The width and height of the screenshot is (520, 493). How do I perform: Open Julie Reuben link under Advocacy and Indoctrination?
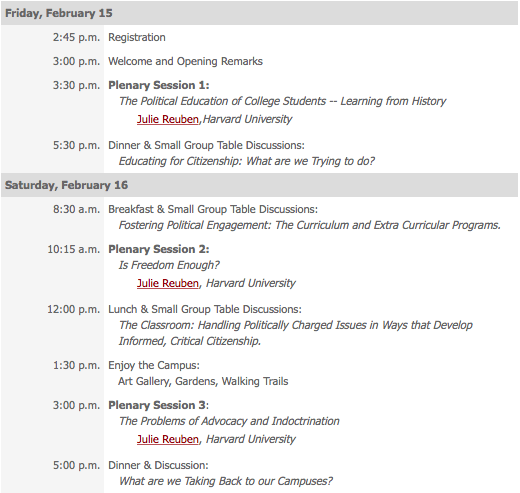168,439
